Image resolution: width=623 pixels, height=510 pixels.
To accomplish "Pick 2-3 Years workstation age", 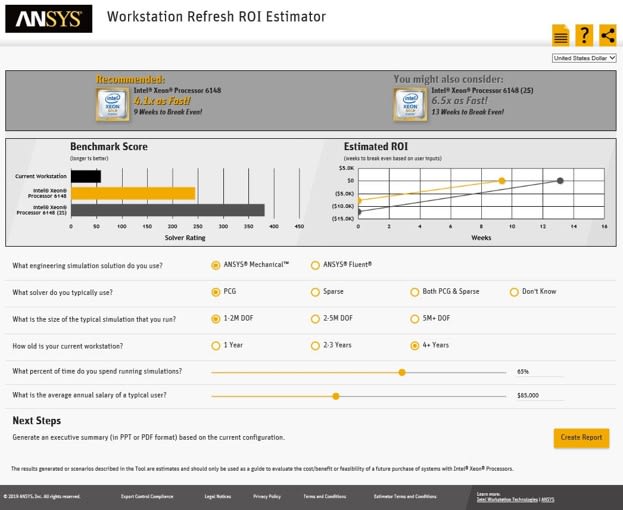I will tap(315, 346).
